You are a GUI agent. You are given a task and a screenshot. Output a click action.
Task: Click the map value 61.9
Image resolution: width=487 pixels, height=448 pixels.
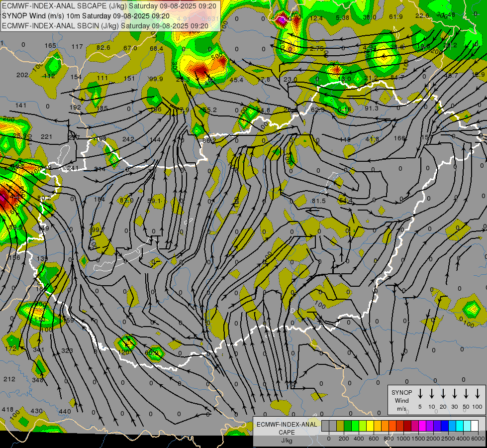395,17
